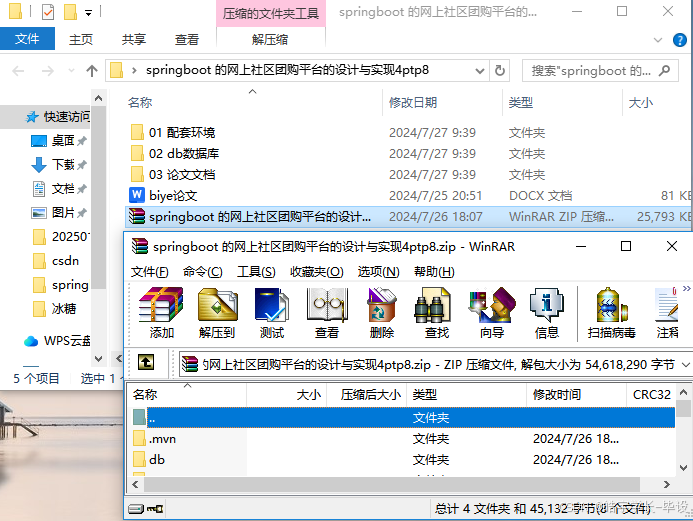Open the Extract (解压缩) ribbon tab
Image resolution: width=693 pixels, height=521 pixels.
[x=270, y=40]
